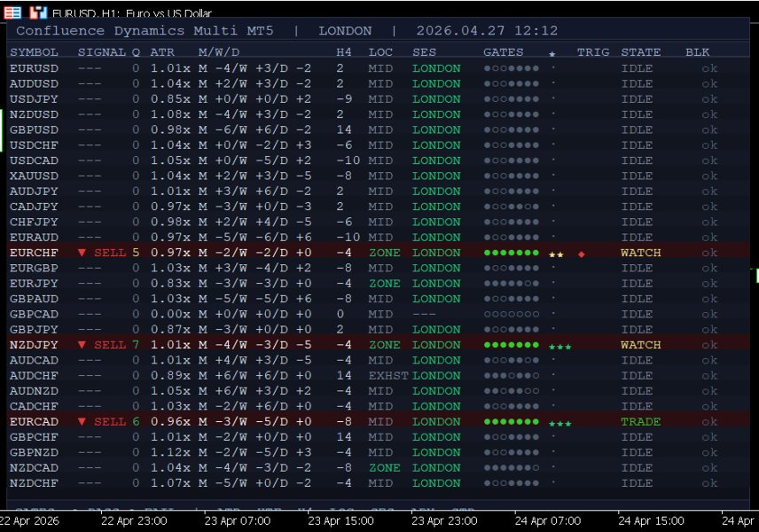Select the AUDNZD symbol
Image resolution: width=759 pixels, height=532 pixels.
tap(34, 391)
